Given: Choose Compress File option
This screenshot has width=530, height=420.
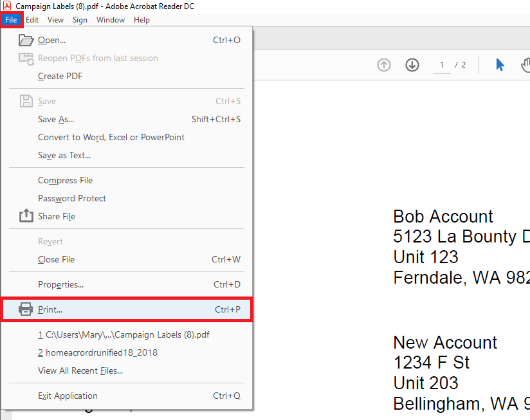Looking at the screenshot, I should point(65,180).
